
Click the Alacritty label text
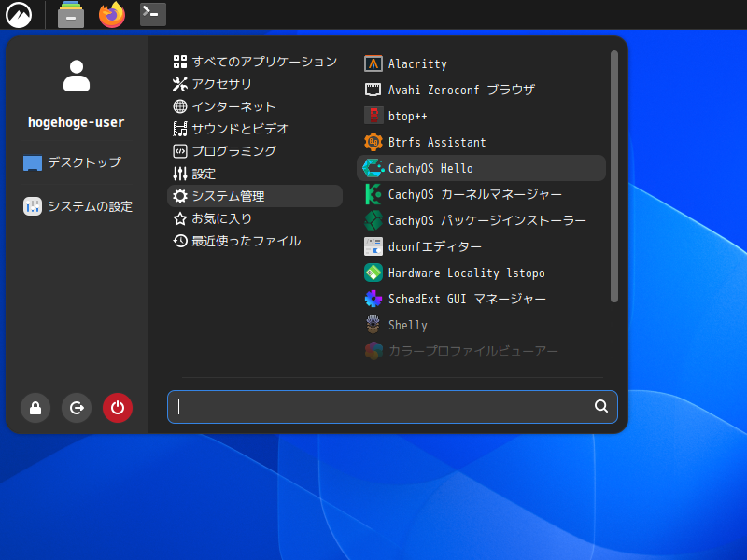(x=417, y=63)
